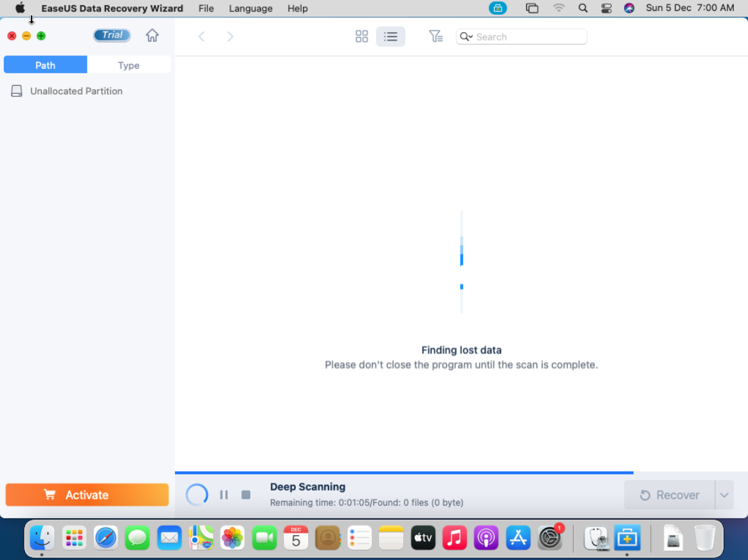The image size is (748, 560).
Task: Open the EaseUS Data Recovery Wizard menu
Action: click(x=112, y=8)
